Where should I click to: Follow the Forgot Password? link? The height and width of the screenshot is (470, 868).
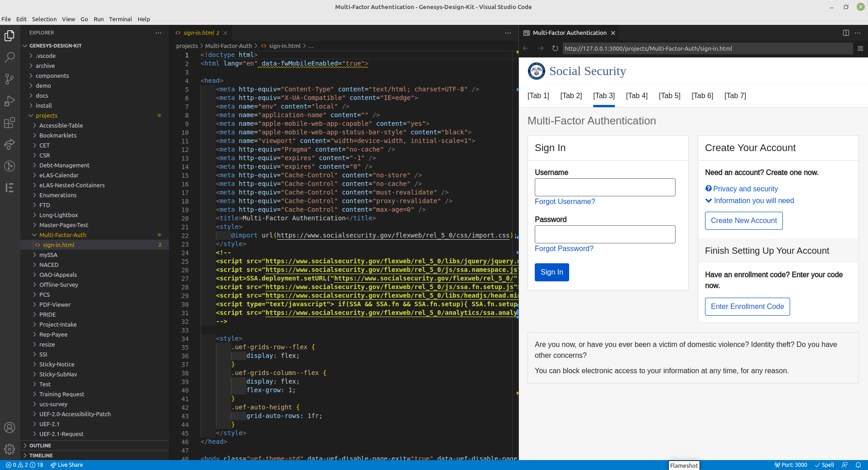point(564,249)
